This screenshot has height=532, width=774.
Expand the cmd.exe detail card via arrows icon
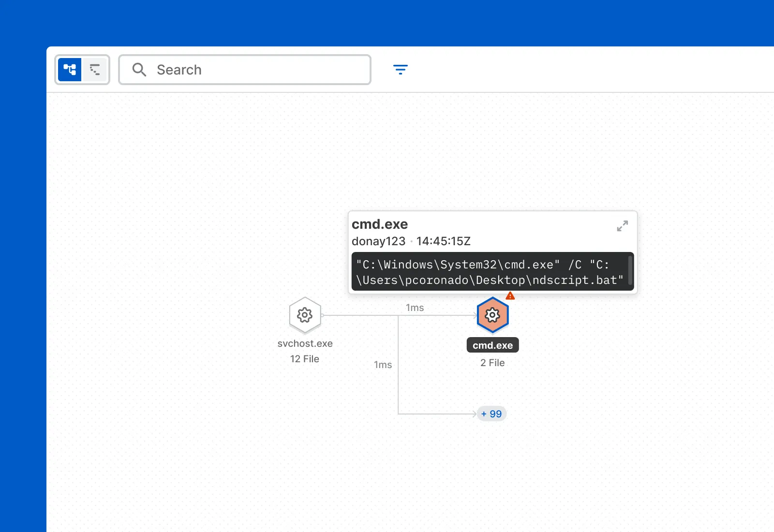[623, 226]
